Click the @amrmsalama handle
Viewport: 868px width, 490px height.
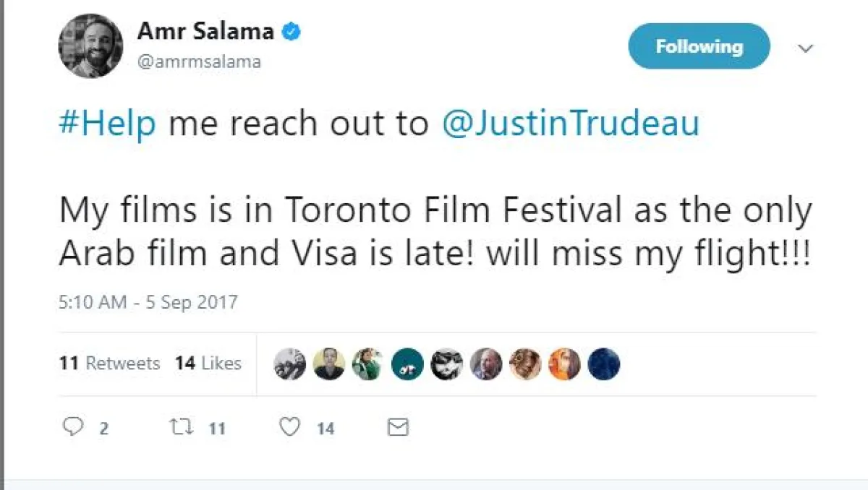pyautogui.click(x=199, y=62)
